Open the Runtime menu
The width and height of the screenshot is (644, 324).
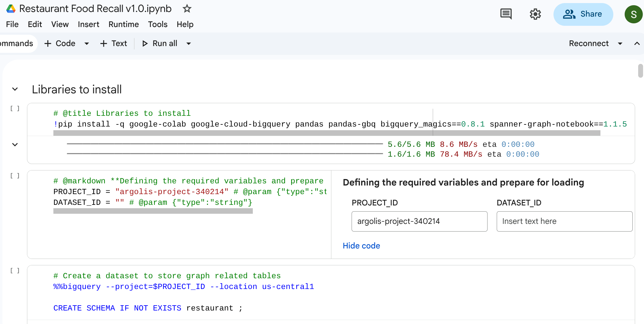click(x=123, y=24)
